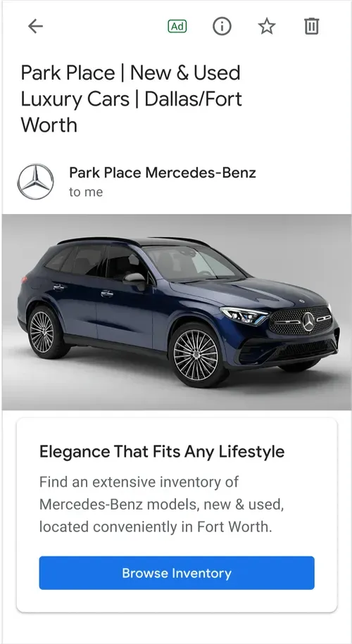The height and width of the screenshot is (644, 352).
Task: Open the ad info circle icon
Action: click(222, 27)
